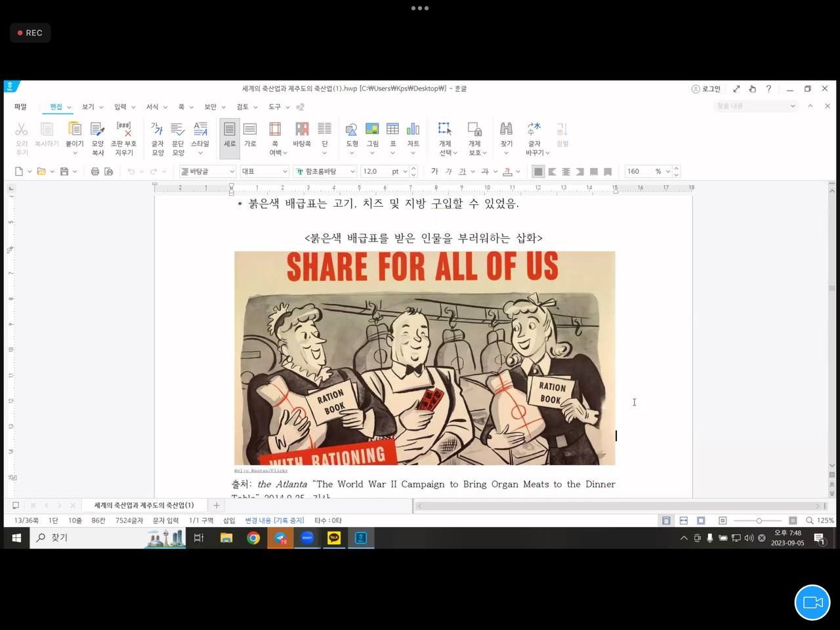Expand the 도형 dropdown arrow
This screenshot has height=630, width=840.
(352, 153)
